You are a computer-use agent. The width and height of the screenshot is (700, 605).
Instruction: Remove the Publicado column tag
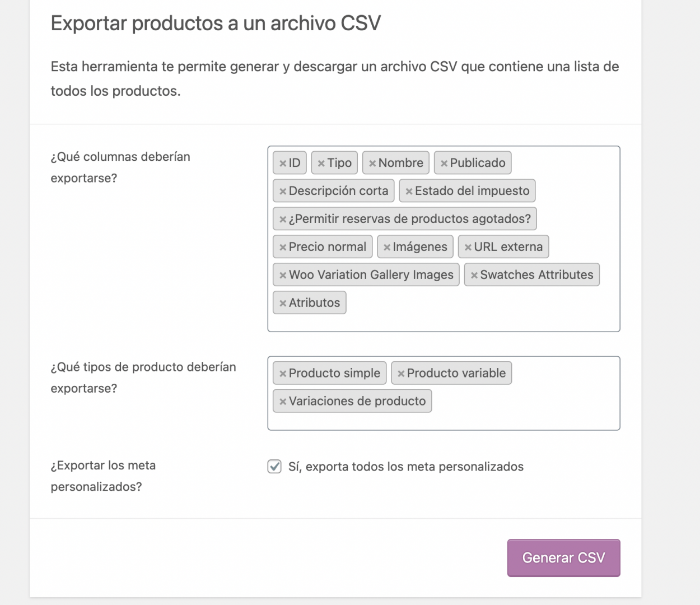444,164
